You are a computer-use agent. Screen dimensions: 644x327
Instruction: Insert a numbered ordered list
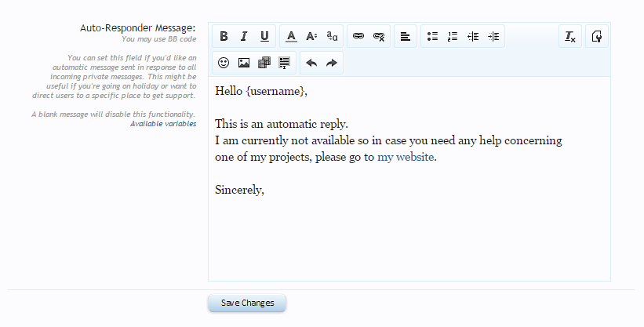pyautogui.click(x=453, y=36)
